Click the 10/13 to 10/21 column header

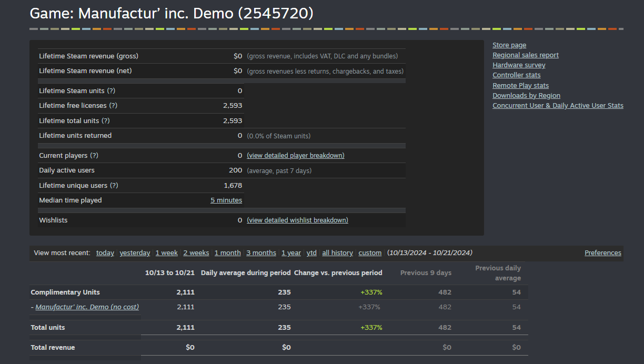[170, 273]
